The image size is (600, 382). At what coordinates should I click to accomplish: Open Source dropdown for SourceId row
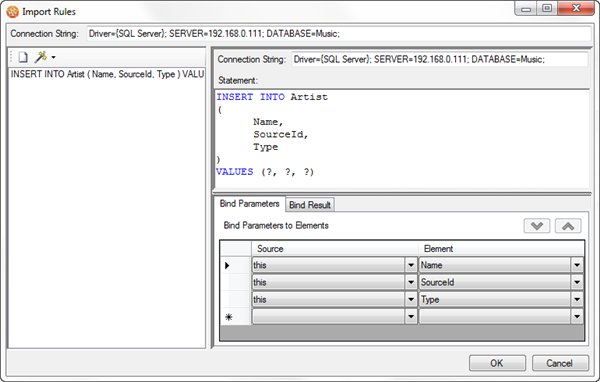[x=411, y=282]
